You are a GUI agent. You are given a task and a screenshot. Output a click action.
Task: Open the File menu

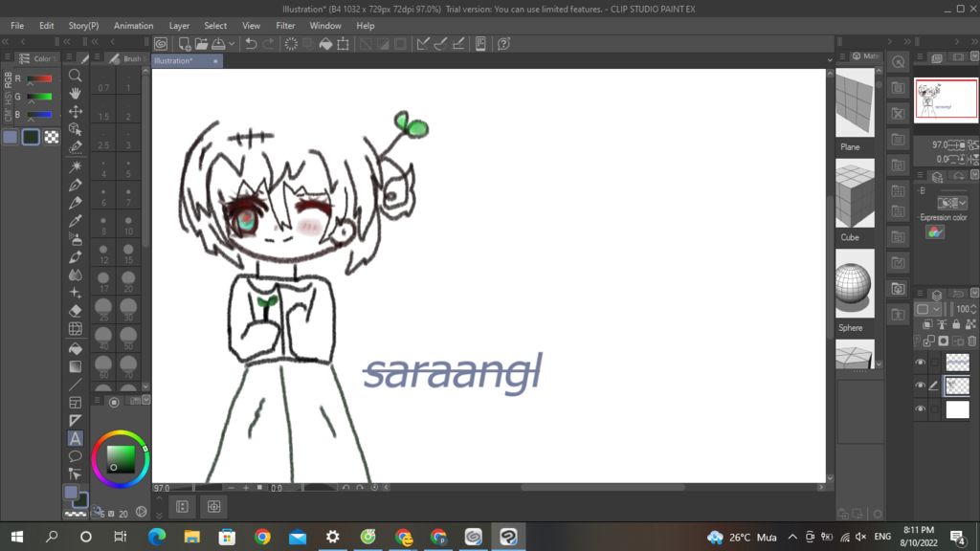click(17, 26)
